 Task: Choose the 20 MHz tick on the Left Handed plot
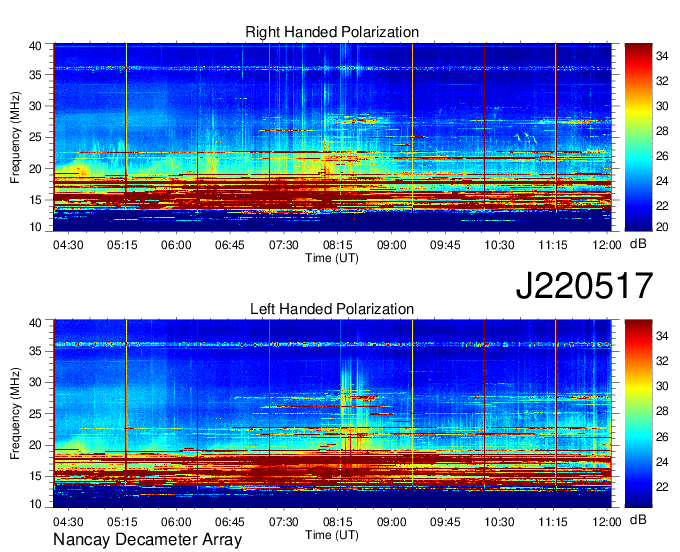coord(36,445)
